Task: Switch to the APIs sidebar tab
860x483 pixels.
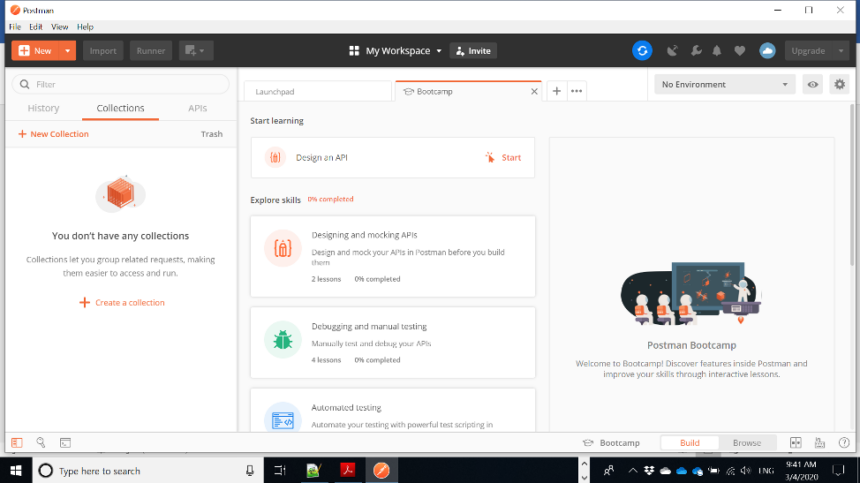Action: pos(197,108)
